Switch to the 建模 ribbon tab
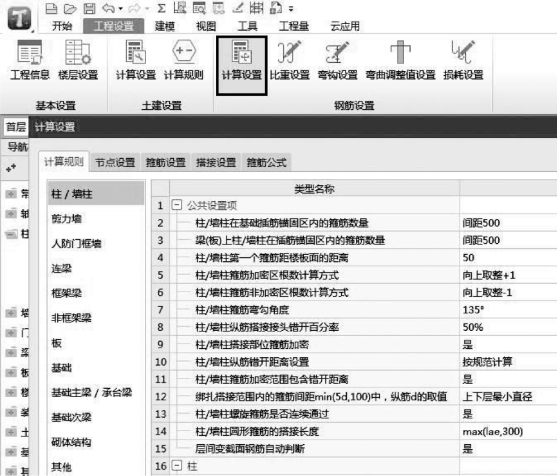Image resolution: width=557 pixels, height=476 pixels. click(165, 26)
